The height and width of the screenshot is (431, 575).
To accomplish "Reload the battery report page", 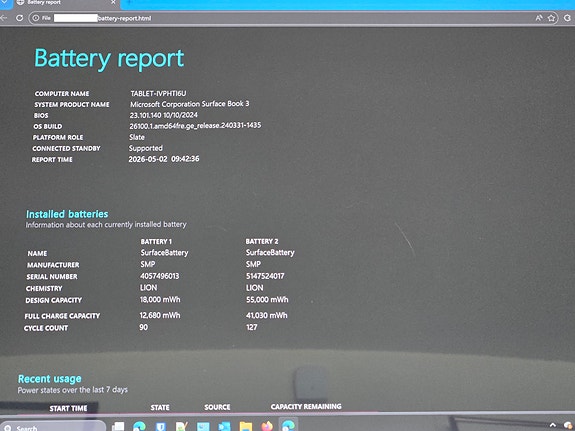I will [19, 18].
